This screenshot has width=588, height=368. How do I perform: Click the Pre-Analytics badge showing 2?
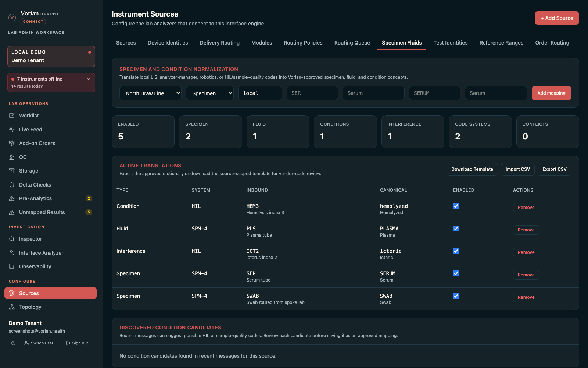[x=89, y=198]
